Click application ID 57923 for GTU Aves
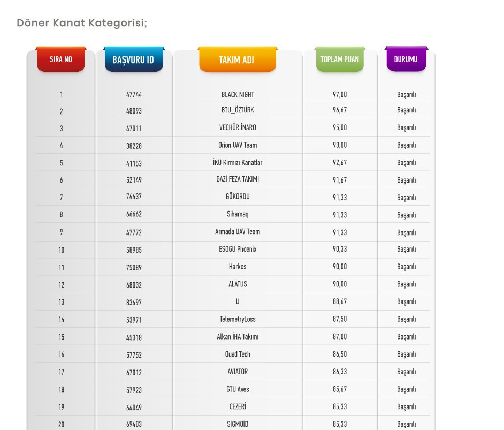This screenshot has height=430, width=504. tap(134, 390)
